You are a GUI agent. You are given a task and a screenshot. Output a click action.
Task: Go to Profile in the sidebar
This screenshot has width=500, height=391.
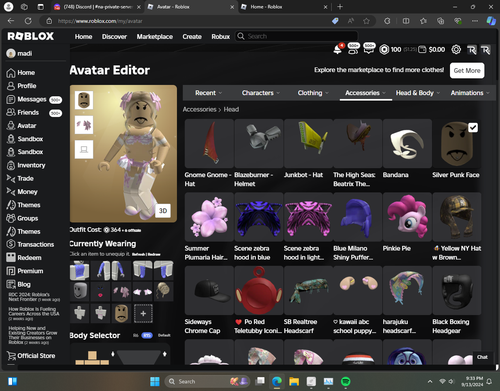pos(21,86)
